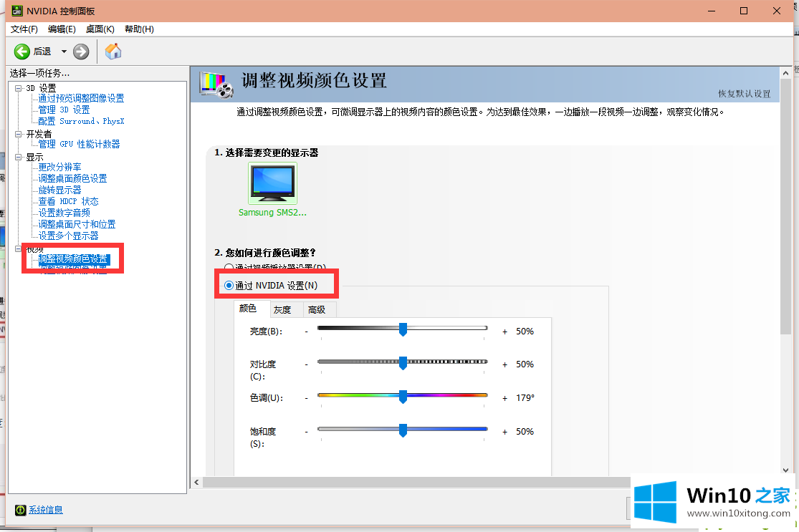The height and width of the screenshot is (532, 799).
Task: Click the 色调(U) slider handle
Action: [403, 397]
